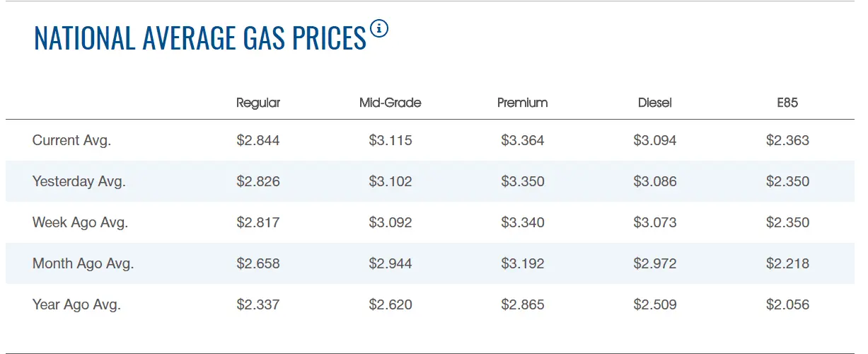Viewport: 868px width, 354px height.
Task: Click year-ago diesel price $2.509
Action: click(x=654, y=305)
